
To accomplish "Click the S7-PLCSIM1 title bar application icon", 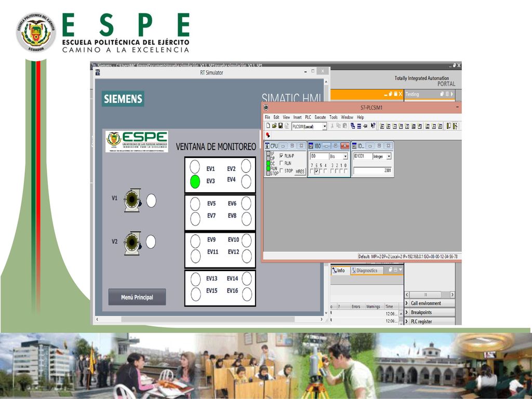I will tap(266, 107).
